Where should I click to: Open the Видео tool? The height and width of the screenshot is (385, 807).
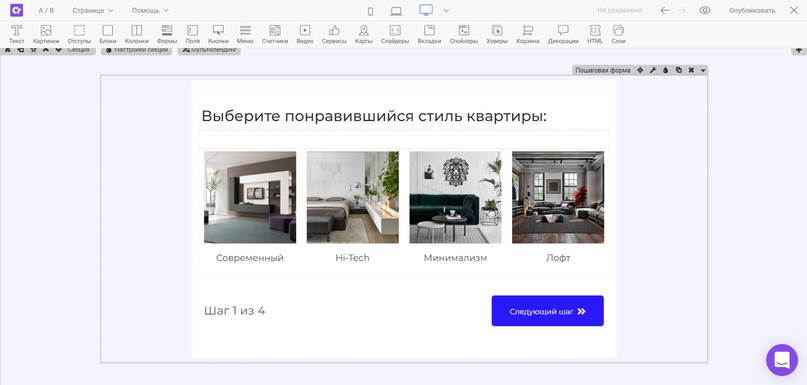(305, 34)
